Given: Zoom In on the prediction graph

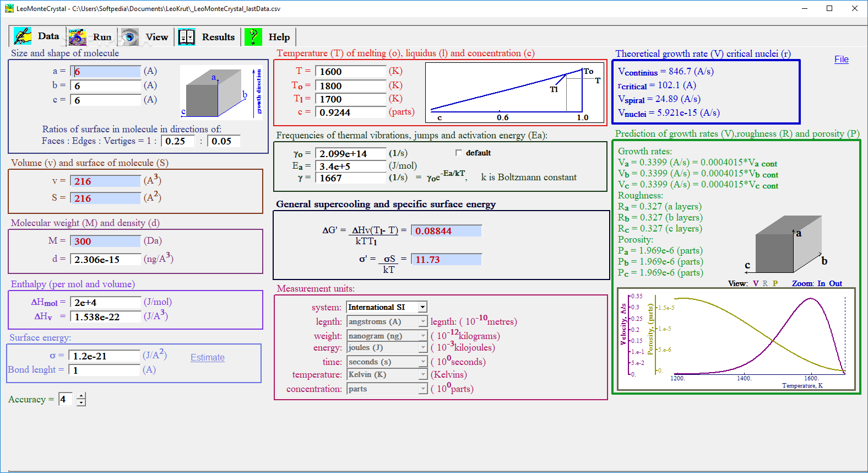Looking at the screenshot, I should tap(821, 283).
